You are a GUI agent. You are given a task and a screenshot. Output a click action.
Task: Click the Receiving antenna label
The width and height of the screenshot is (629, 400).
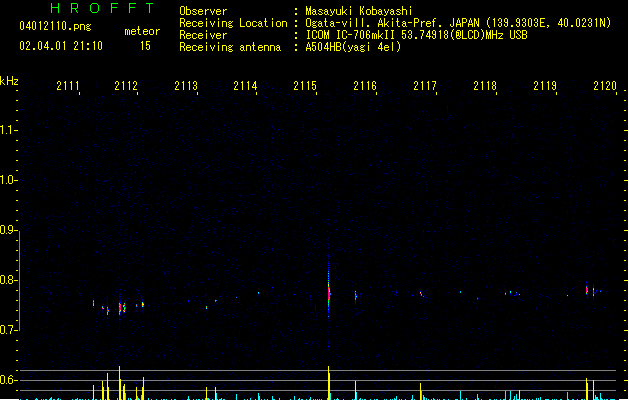[230, 47]
